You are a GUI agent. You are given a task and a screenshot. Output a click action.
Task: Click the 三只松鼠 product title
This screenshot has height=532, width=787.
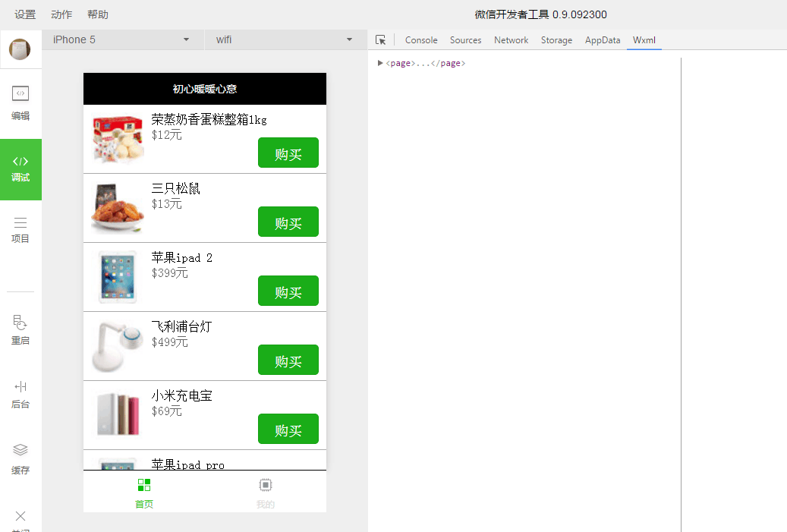pyautogui.click(x=175, y=188)
